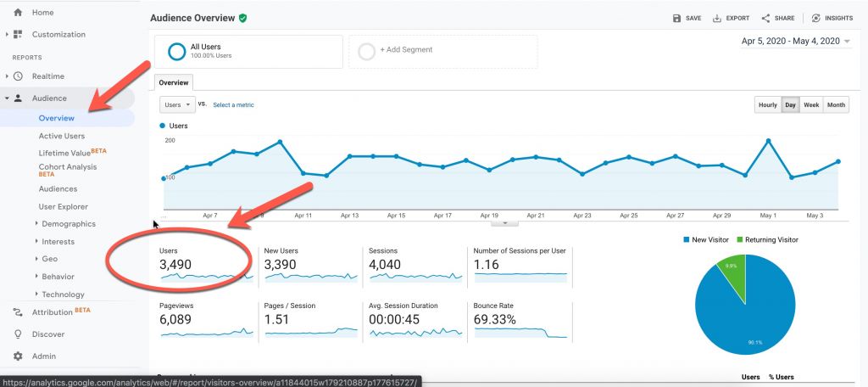Click the blue New Visitor legend swatch
Screen dimensions: 868x387
coord(687,239)
